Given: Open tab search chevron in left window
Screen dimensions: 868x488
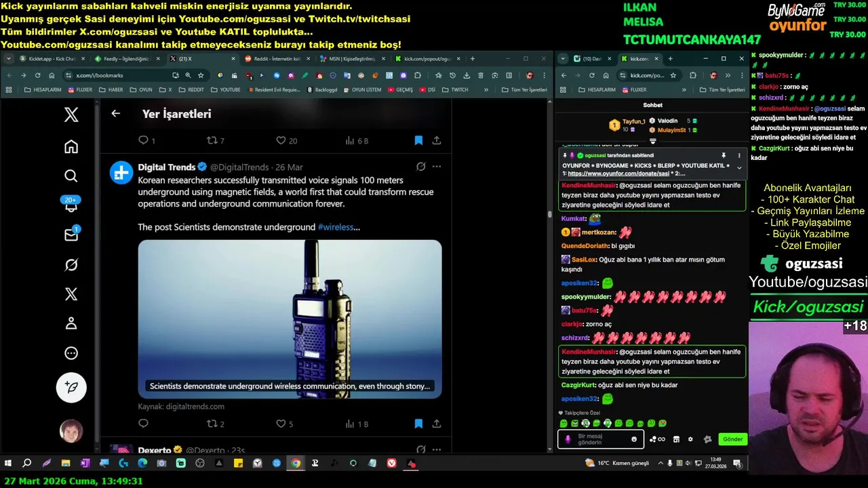Looking at the screenshot, I should point(8,59).
